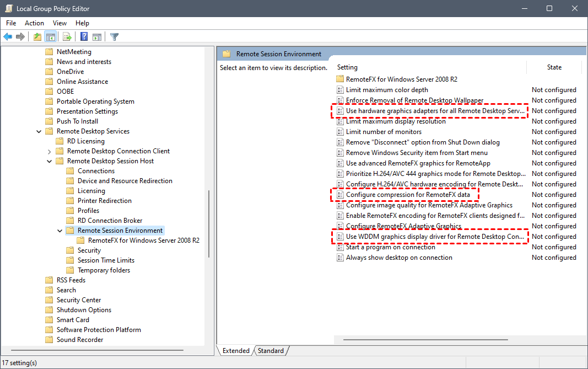Viewport: 588px width, 369px height.
Task: Open the Action menu
Action: click(x=34, y=23)
